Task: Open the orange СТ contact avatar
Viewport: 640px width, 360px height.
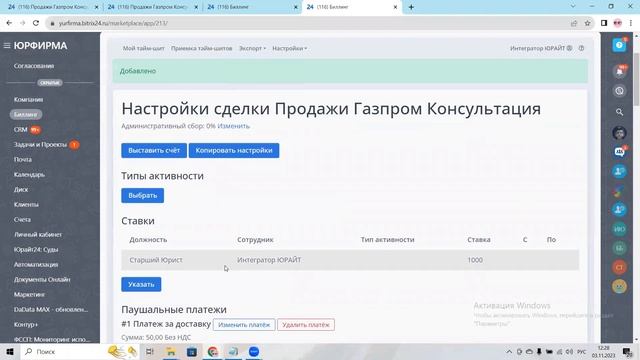Action: 620,267
